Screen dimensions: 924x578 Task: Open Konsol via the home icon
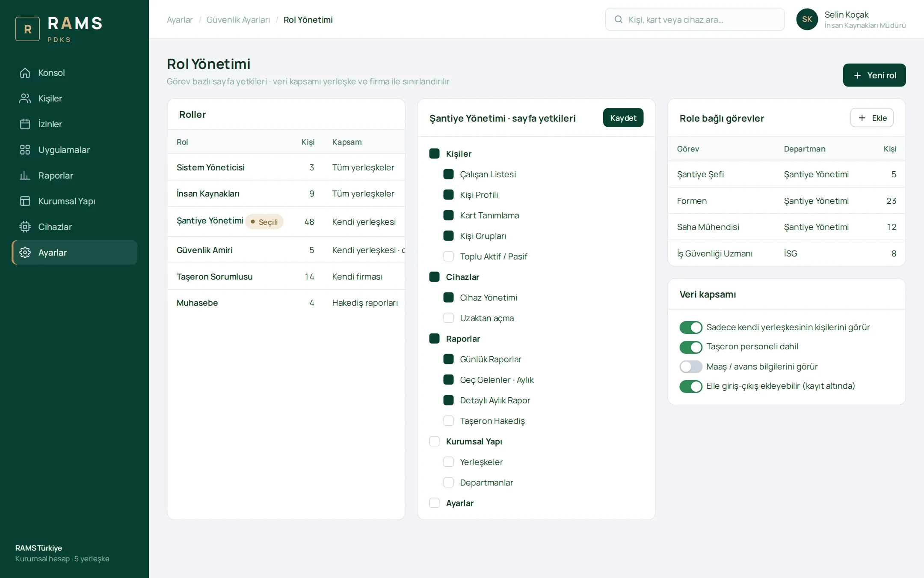click(x=25, y=73)
